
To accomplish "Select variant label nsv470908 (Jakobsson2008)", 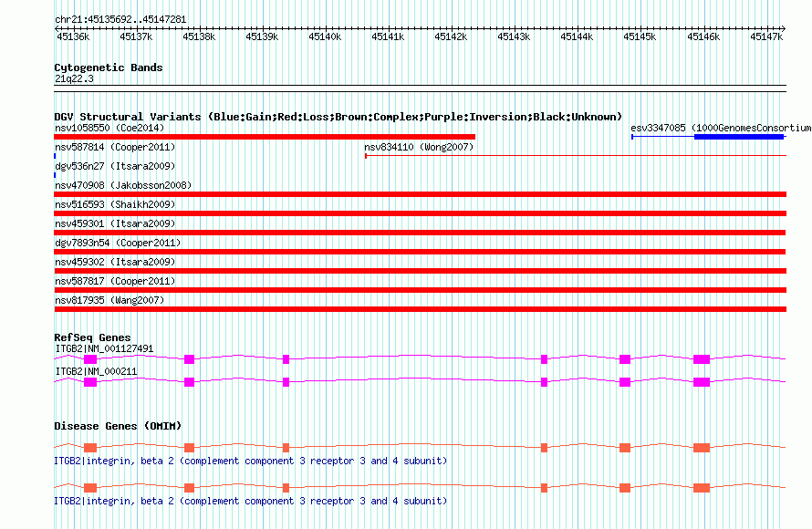I will coord(123,185).
